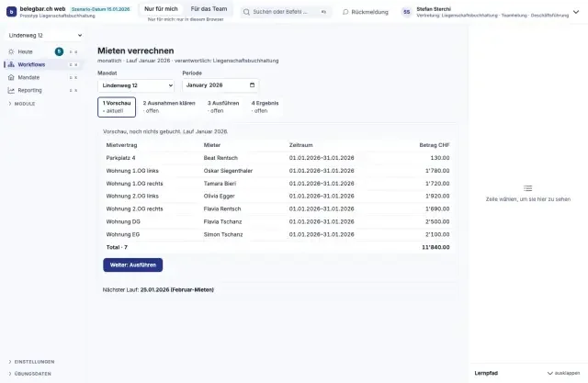Open Mandate via house icon

click(x=11, y=77)
